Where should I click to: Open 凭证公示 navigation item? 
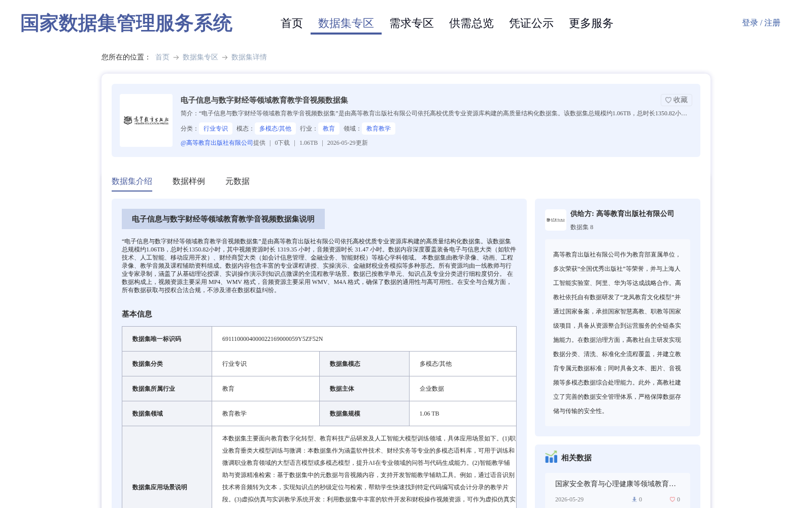tap(531, 23)
